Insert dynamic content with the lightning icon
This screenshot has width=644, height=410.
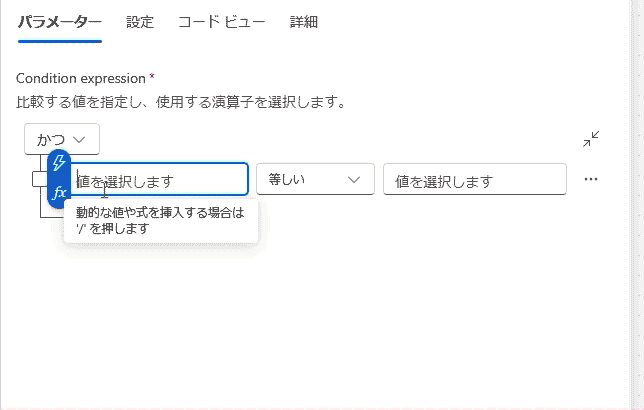[x=60, y=163]
